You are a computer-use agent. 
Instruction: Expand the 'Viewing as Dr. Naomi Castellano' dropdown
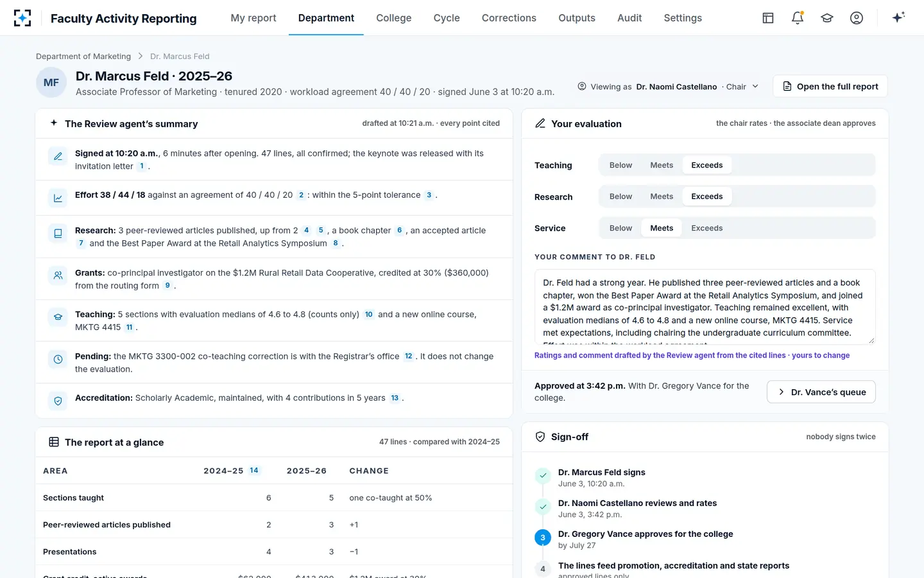(x=668, y=87)
